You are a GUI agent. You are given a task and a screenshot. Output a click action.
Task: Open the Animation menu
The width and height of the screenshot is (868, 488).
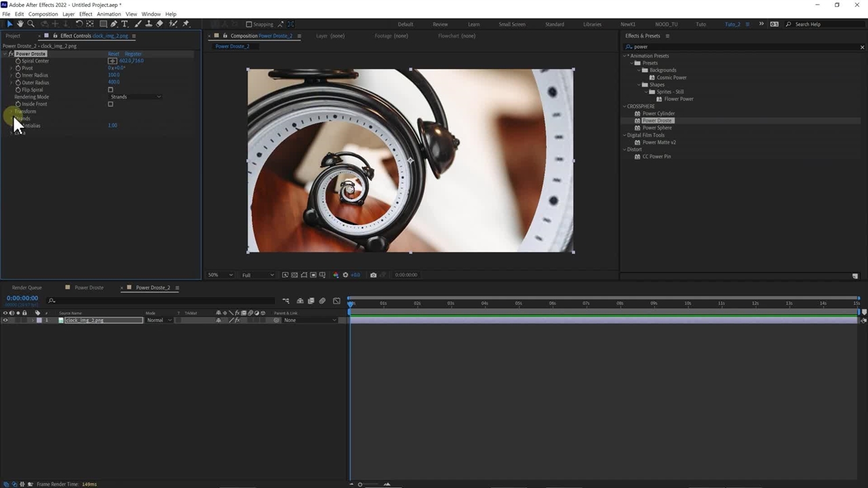(x=108, y=14)
